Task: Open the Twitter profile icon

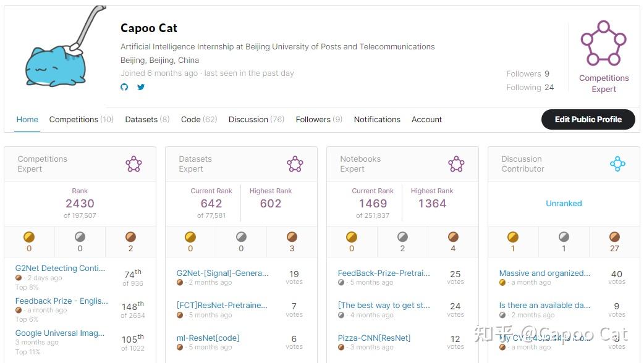Action: (141, 88)
